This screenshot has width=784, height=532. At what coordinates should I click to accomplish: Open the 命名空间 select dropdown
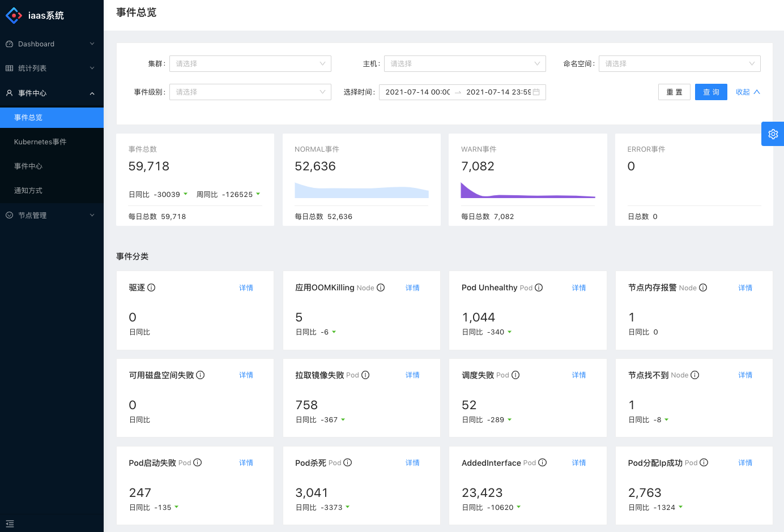point(680,63)
